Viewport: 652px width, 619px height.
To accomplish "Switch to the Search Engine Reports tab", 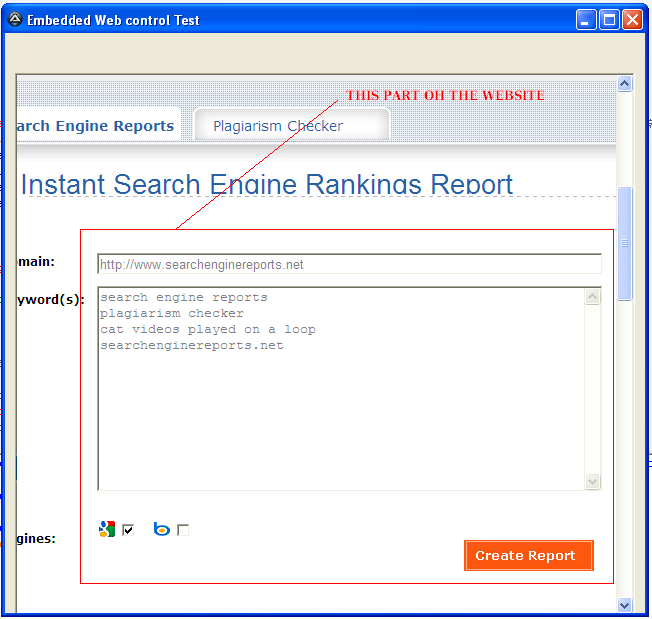I will point(96,126).
